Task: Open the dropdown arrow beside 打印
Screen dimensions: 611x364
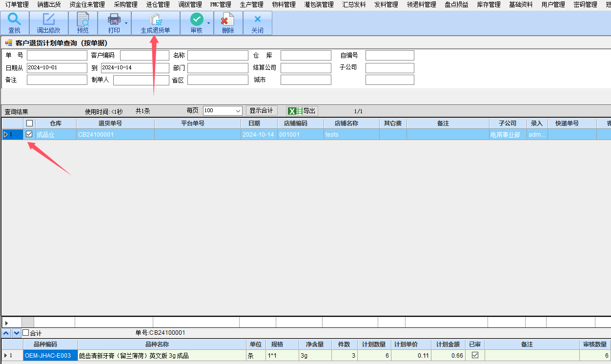Action: [x=126, y=23]
